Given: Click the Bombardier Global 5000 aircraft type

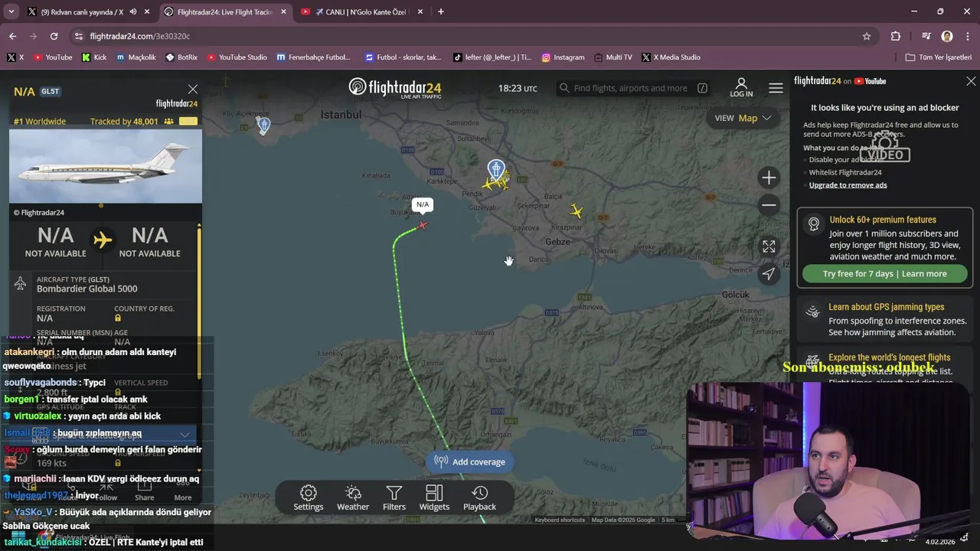Looking at the screenshot, I should pos(87,289).
